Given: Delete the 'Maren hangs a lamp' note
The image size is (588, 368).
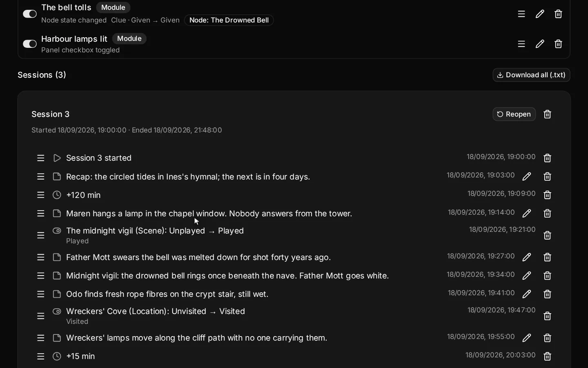Looking at the screenshot, I should click(548, 213).
